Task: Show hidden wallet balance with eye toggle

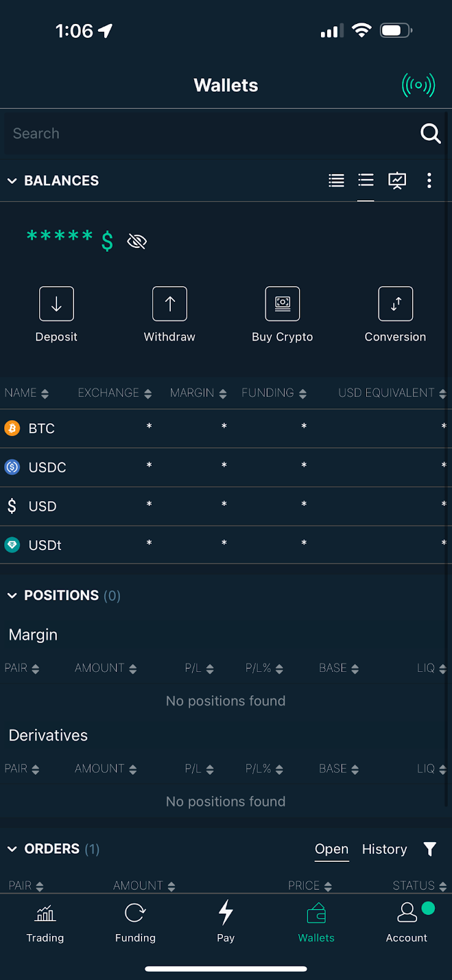Action: (137, 241)
